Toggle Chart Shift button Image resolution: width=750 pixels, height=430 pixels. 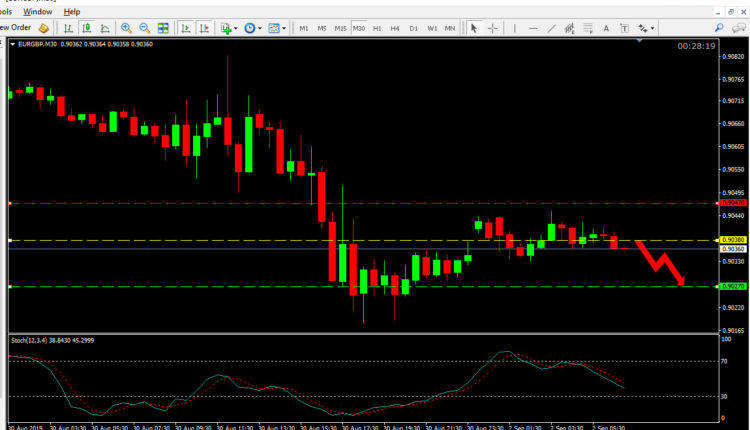(204, 29)
